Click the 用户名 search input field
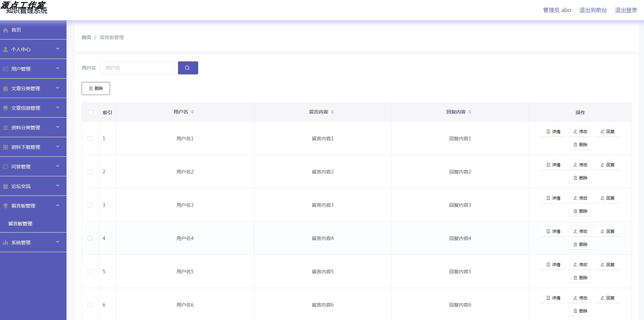This screenshot has height=320, width=644. (x=137, y=68)
